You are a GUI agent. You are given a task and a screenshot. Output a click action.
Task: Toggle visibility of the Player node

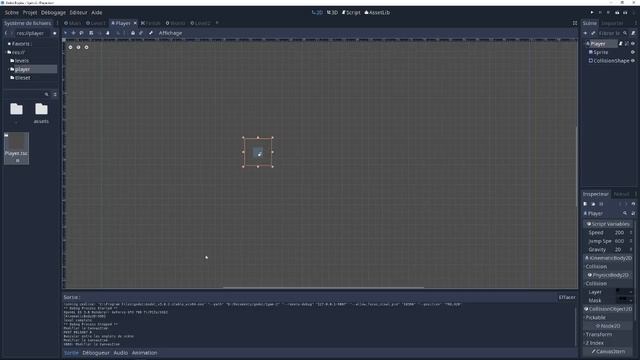633,44
